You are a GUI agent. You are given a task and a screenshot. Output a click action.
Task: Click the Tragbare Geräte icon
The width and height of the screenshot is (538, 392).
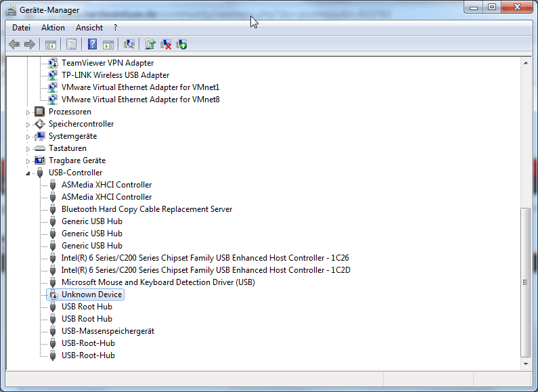pyautogui.click(x=40, y=160)
